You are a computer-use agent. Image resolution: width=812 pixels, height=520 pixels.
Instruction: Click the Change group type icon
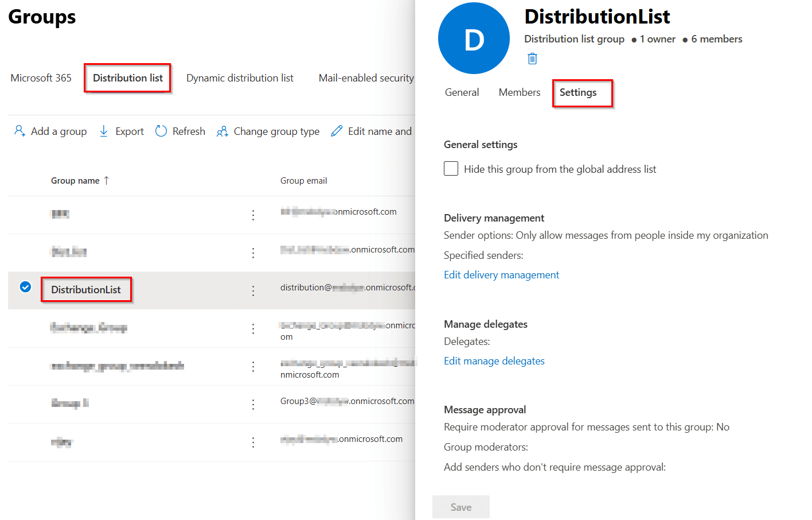[x=222, y=131]
